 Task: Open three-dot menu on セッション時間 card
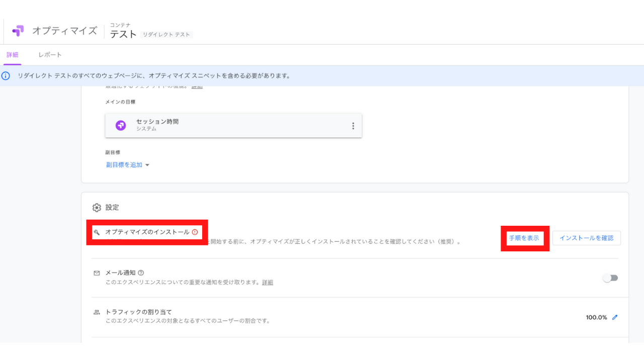pos(353,126)
